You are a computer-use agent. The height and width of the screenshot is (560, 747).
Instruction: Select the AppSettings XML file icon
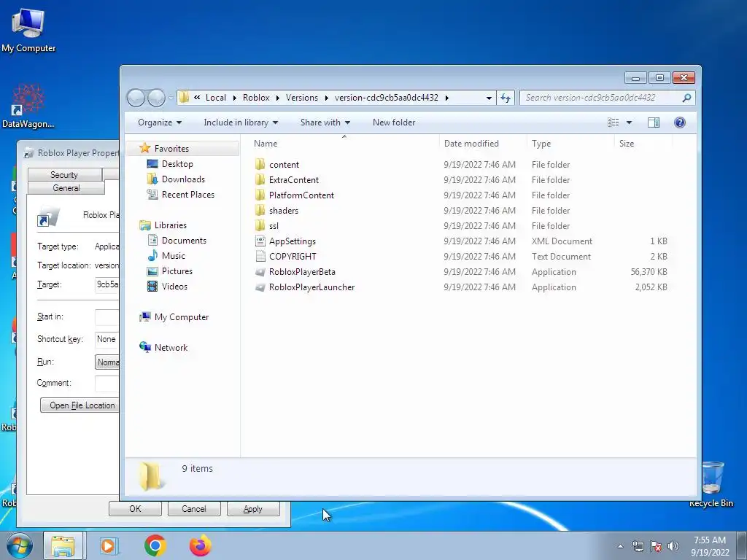point(260,241)
